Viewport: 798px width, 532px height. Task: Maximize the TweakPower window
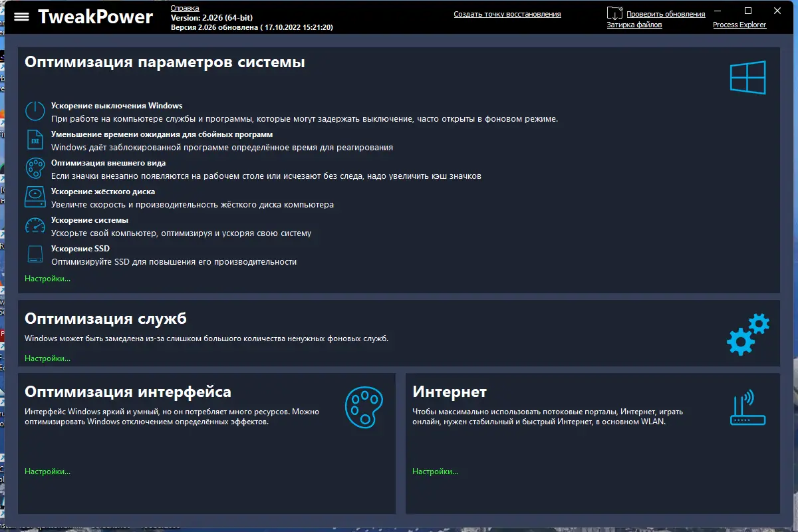748,11
